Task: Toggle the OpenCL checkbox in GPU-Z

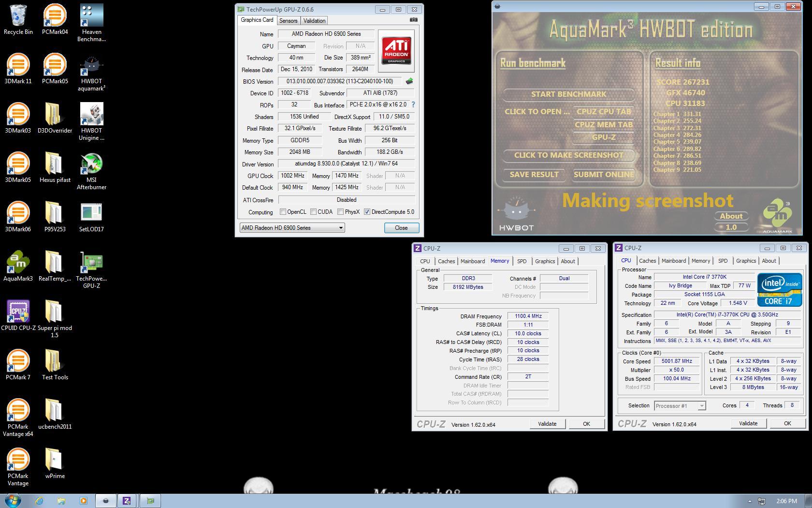Action: tap(283, 212)
